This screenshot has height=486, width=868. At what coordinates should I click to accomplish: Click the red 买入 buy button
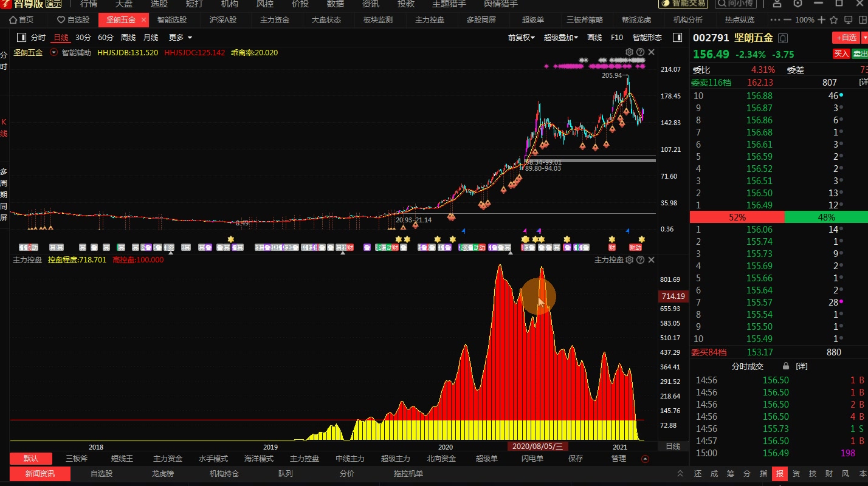click(x=841, y=54)
